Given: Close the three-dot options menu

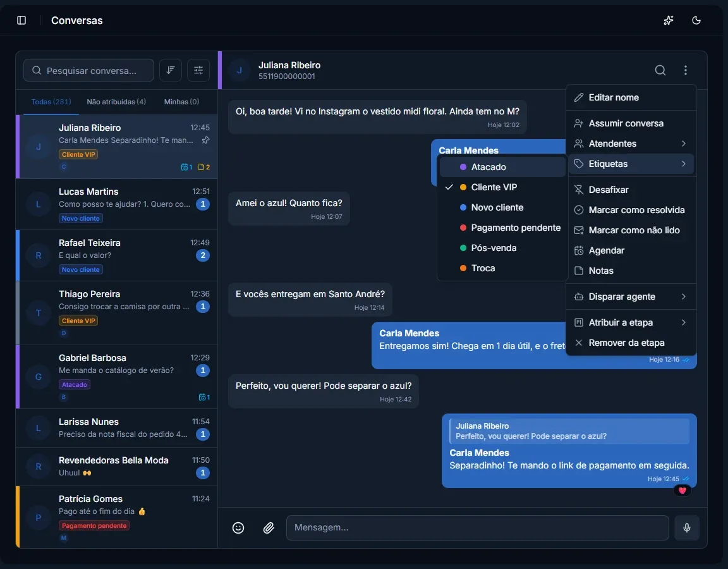Looking at the screenshot, I should pyautogui.click(x=685, y=70).
